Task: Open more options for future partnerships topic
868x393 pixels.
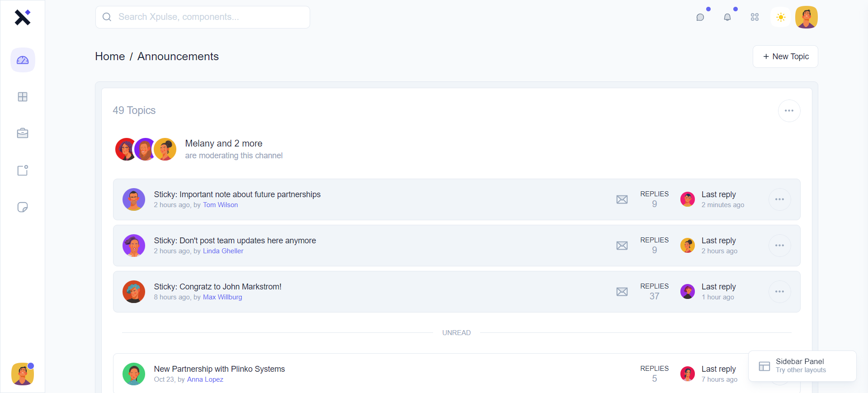Action: tap(779, 199)
